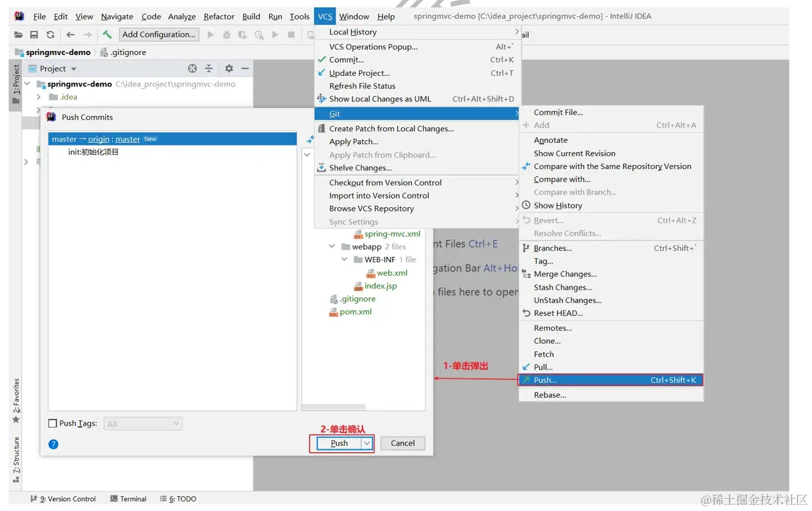
Task: Open the 6: TODO tool window
Action: click(178, 499)
